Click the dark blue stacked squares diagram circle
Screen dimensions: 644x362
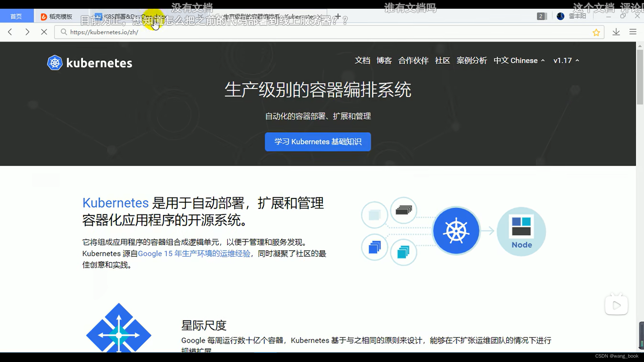pyautogui.click(x=374, y=247)
